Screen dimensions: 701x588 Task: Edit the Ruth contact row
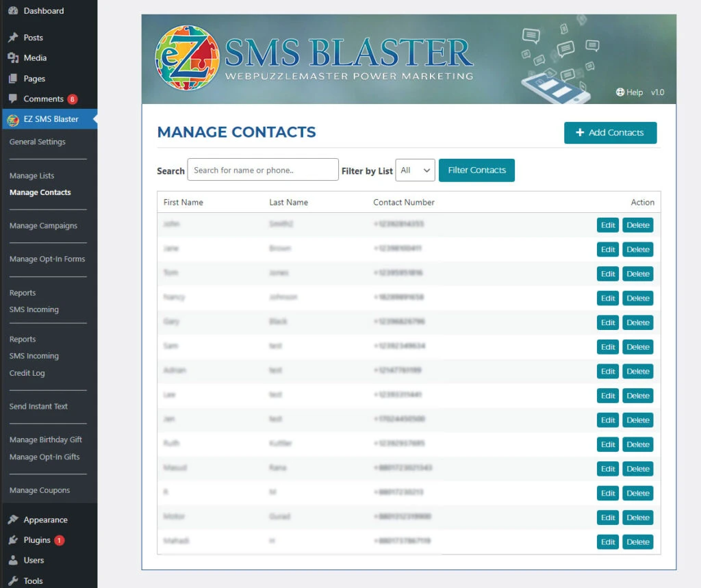(x=608, y=444)
